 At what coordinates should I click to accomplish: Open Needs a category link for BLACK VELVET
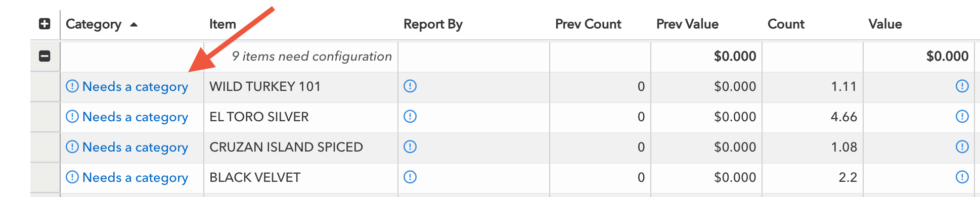[x=127, y=178]
